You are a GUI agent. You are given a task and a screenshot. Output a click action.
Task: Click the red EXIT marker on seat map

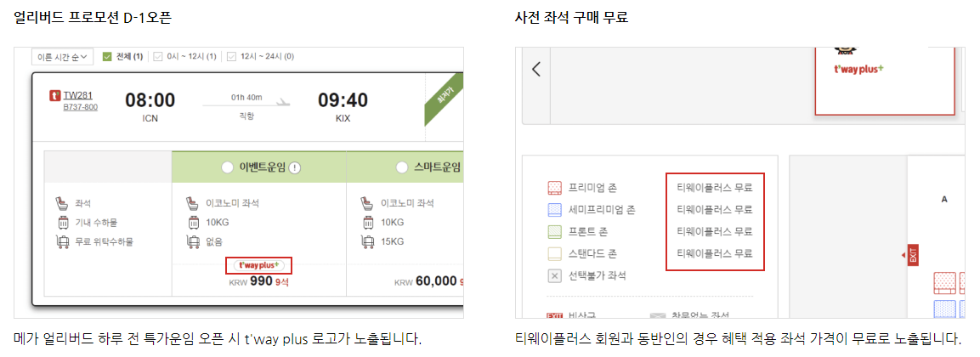point(912,255)
